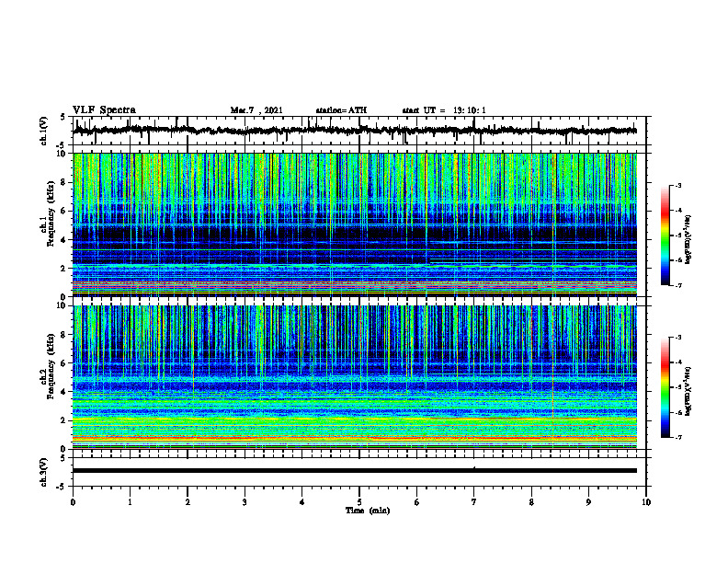Click the ch.3 flat black voltage trace
Image resolution: width=728 pixels, height=563 pixels.
[x=355, y=471]
